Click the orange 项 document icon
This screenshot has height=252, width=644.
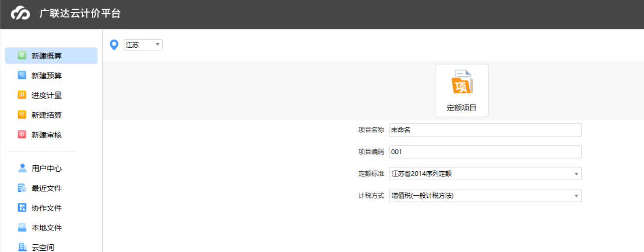tap(462, 82)
